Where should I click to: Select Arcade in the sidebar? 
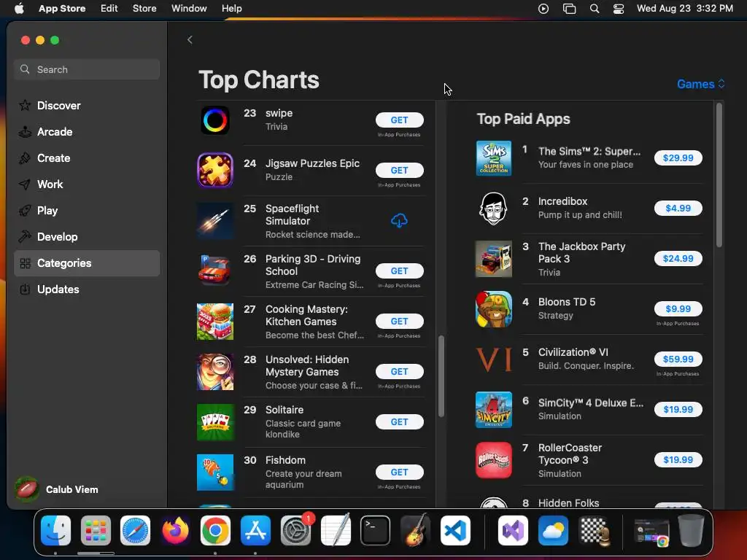tap(87, 132)
